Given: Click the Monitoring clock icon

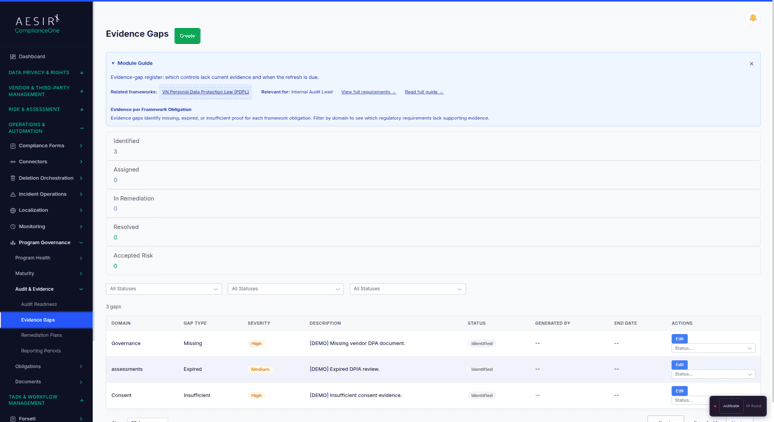Looking at the screenshot, I should pyautogui.click(x=13, y=227).
